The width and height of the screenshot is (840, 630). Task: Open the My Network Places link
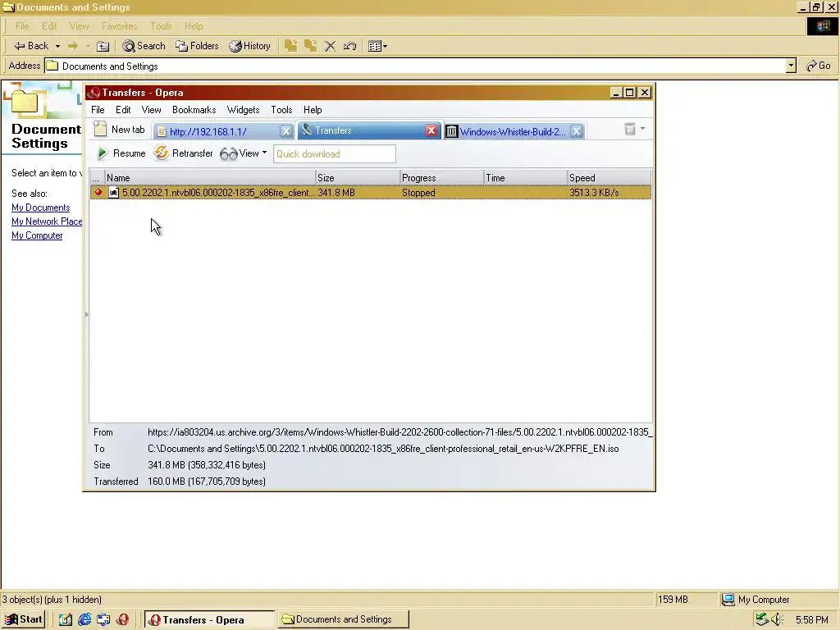pyautogui.click(x=47, y=221)
